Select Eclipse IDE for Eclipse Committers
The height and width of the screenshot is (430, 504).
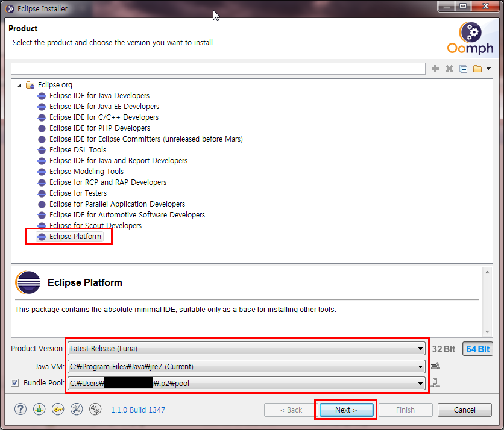tap(146, 139)
